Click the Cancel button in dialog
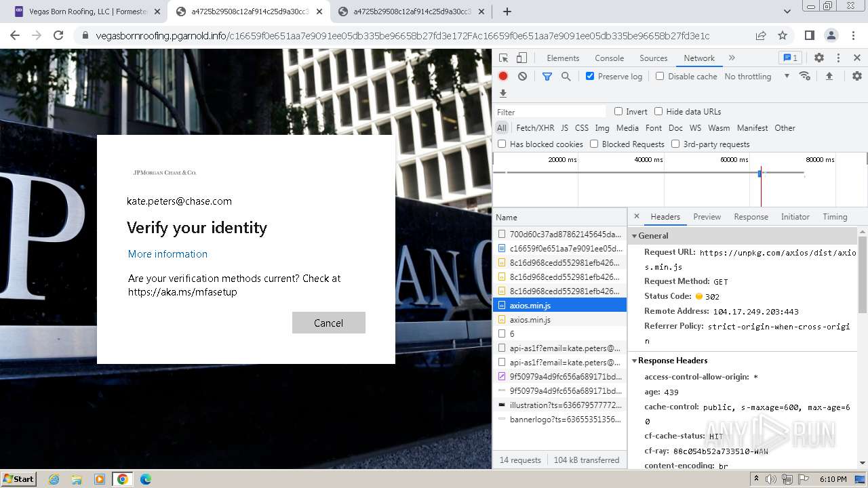 coord(329,323)
